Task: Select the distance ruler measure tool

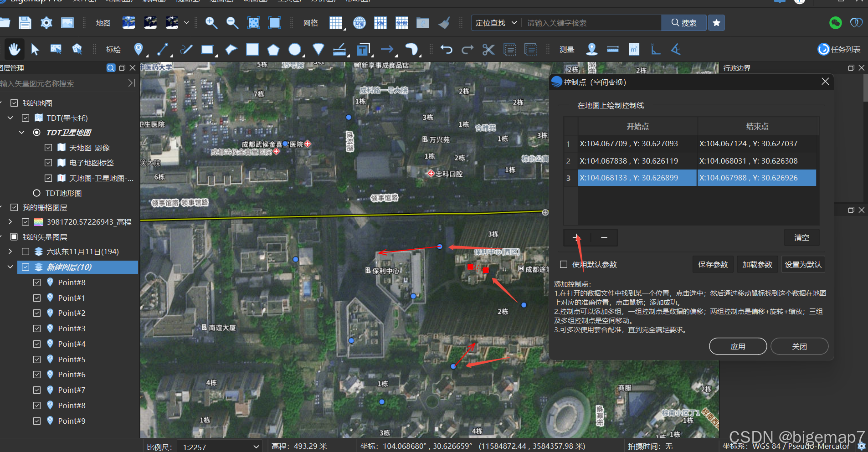Action: 613,49
